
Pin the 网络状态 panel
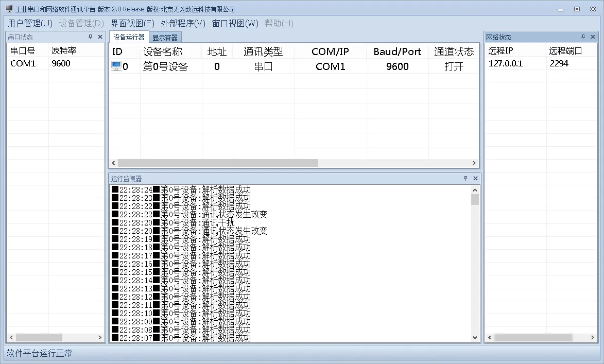(x=583, y=37)
